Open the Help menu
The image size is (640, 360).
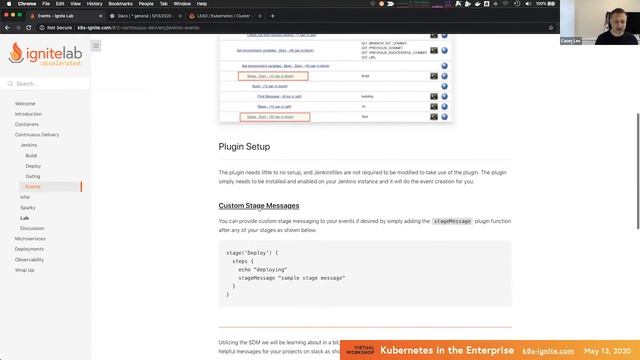pos(202,4)
